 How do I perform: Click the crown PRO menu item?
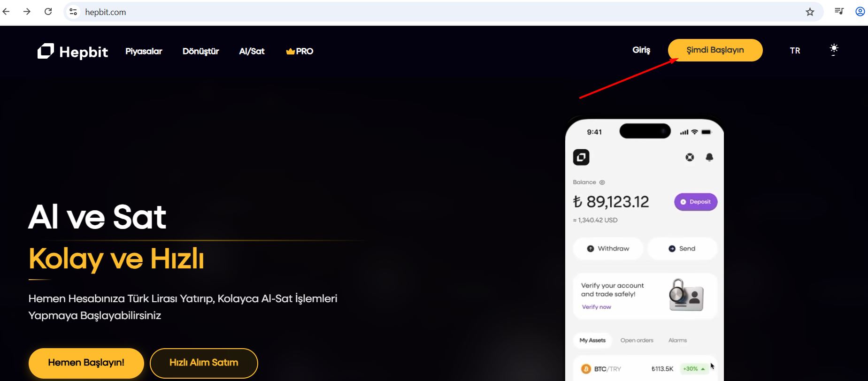click(x=300, y=51)
